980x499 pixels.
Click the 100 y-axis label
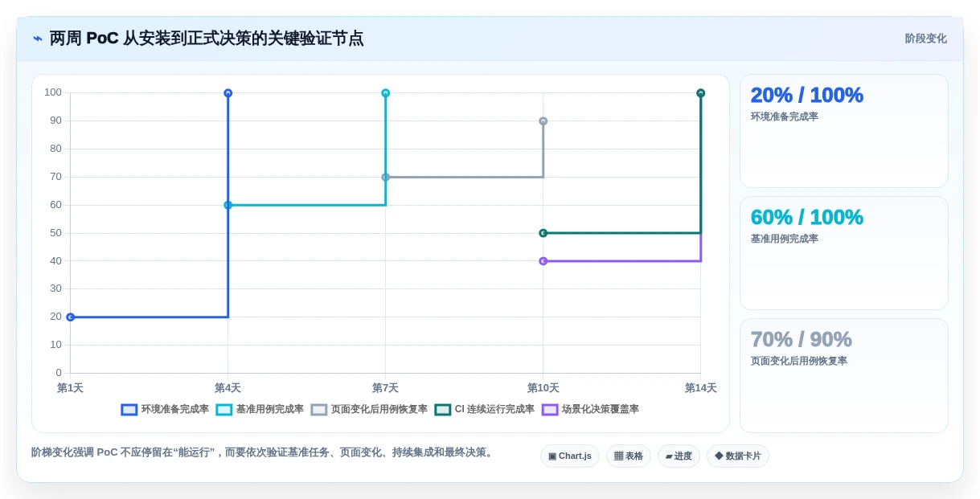pyautogui.click(x=53, y=92)
